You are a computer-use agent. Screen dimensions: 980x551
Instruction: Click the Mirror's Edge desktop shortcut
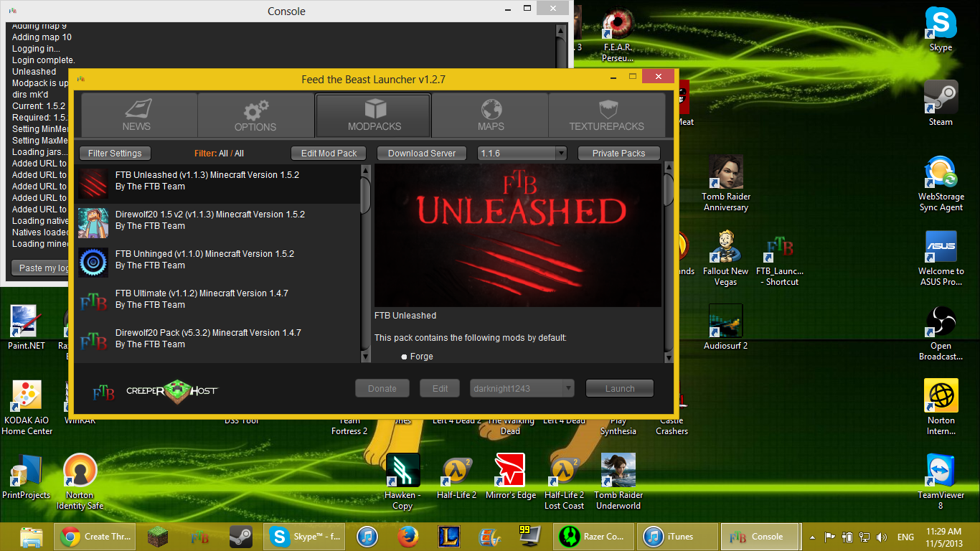511,477
